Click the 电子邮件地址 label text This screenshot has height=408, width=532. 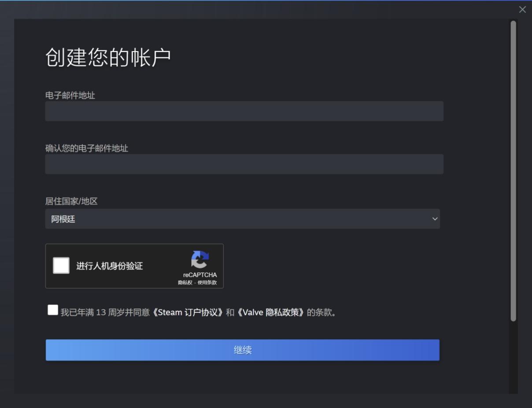70,95
